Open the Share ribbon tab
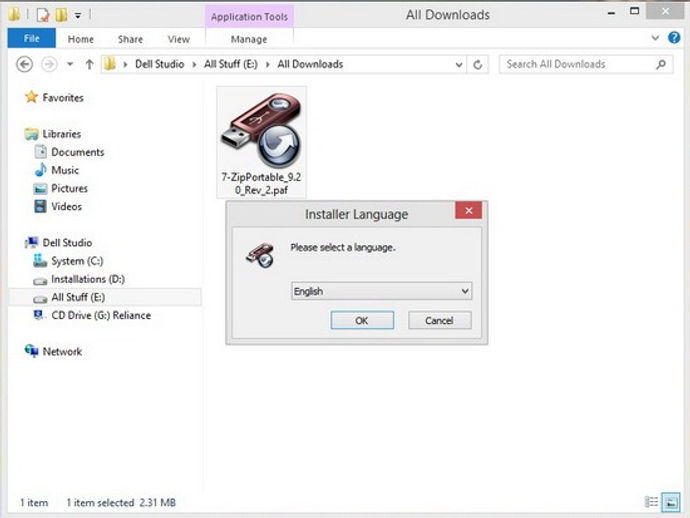The image size is (690, 518). [x=130, y=39]
